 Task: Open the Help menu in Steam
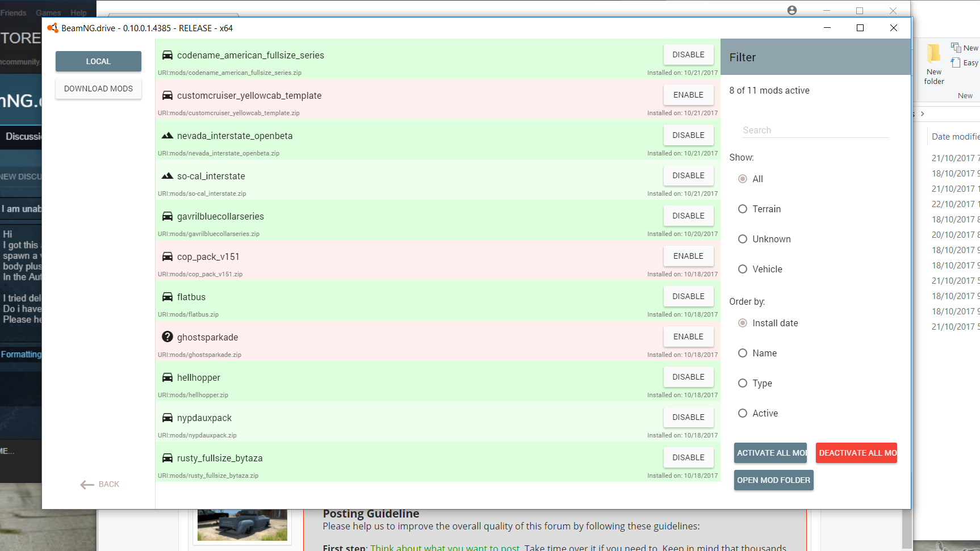point(79,12)
